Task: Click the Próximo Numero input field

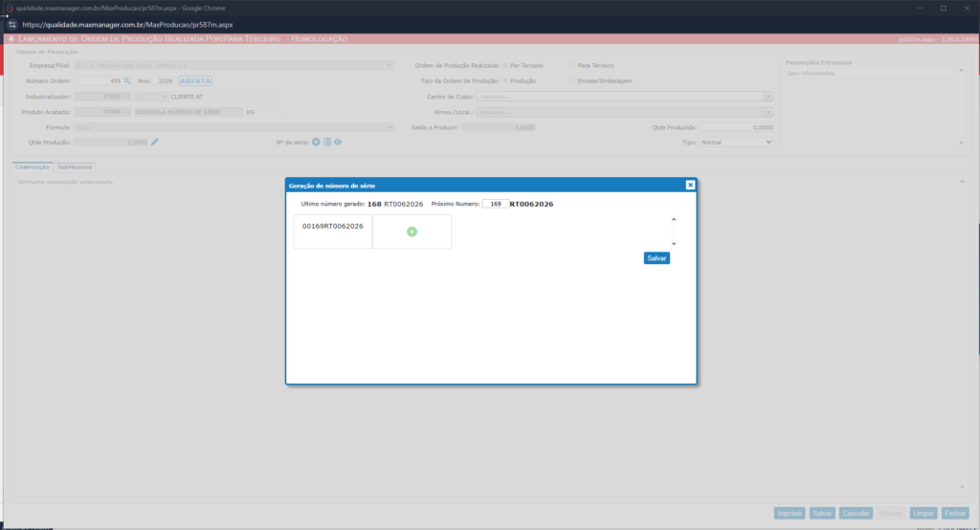Action: [x=494, y=204]
